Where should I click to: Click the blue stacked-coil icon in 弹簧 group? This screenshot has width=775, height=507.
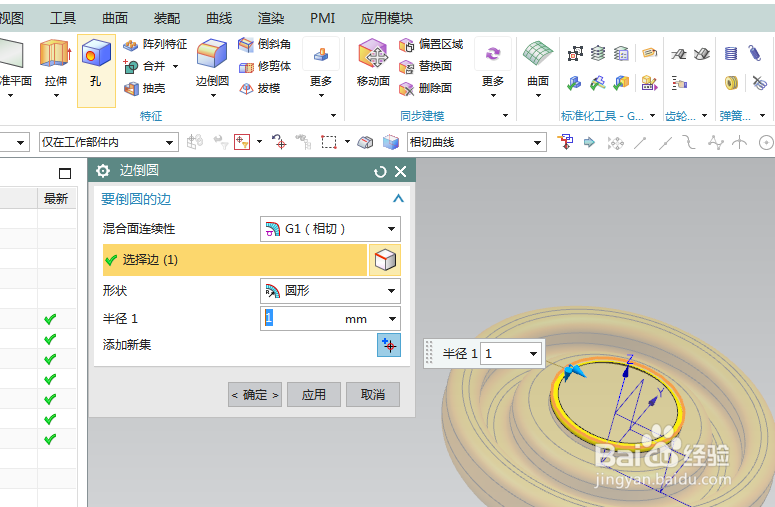tap(731, 53)
